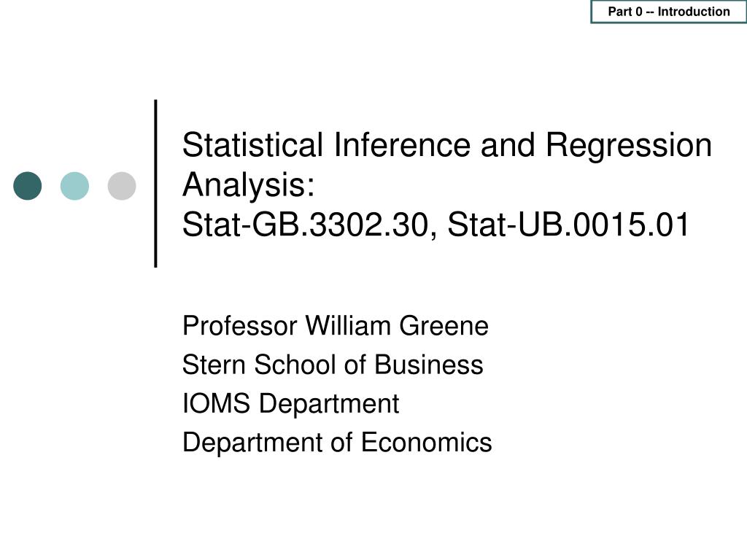Click the word Introduction in the header box
Image resolution: width=747 pixels, height=560 pixels.
pyautogui.click(x=694, y=12)
